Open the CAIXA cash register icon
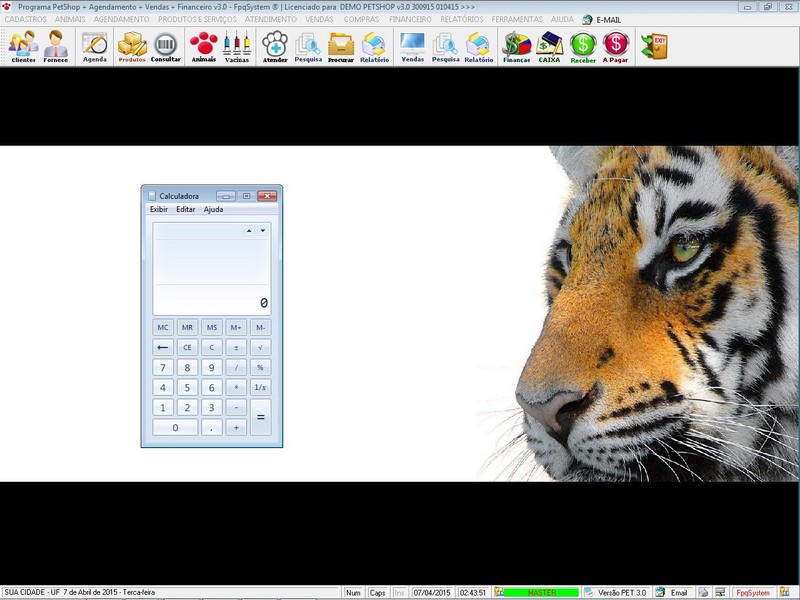Image resolution: width=800 pixels, height=600 pixels. tap(549, 46)
